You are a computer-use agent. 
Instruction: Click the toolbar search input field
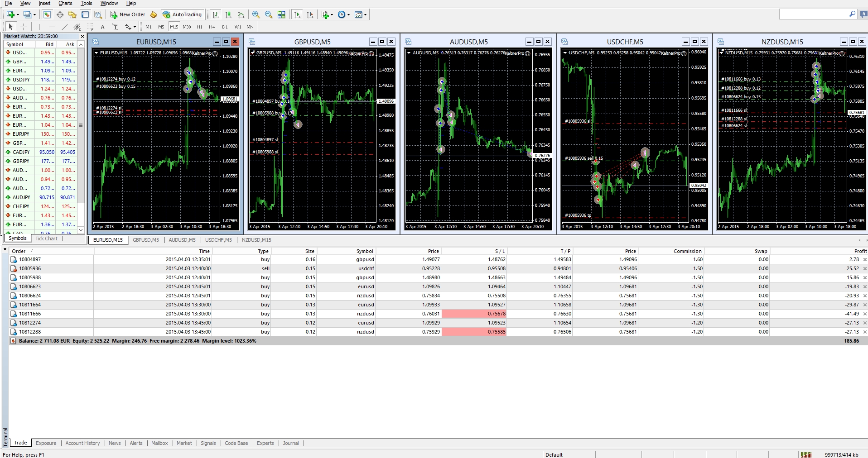[814, 14]
